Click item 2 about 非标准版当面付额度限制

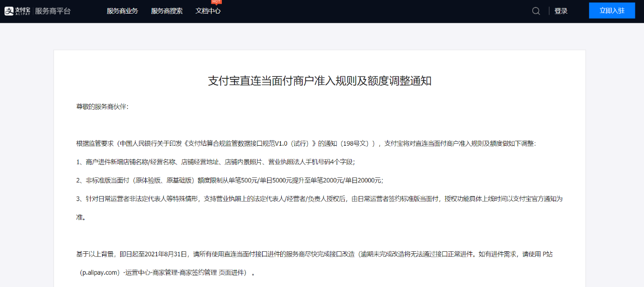(229, 180)
